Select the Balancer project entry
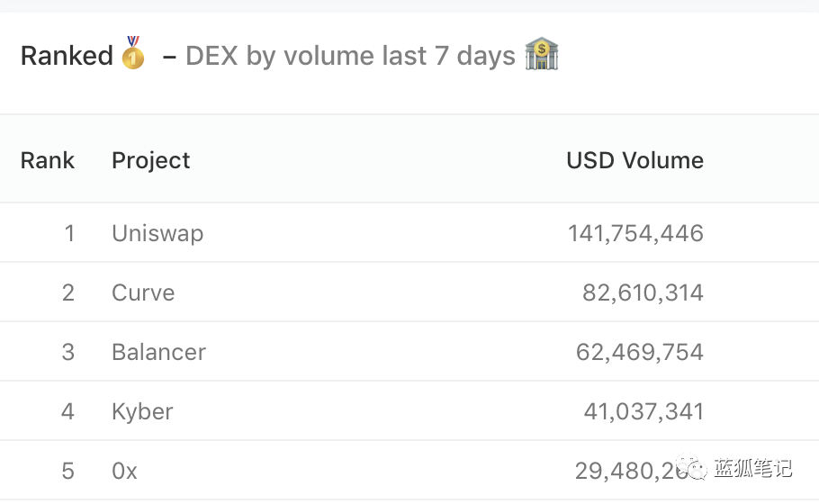 pos(158,352)
